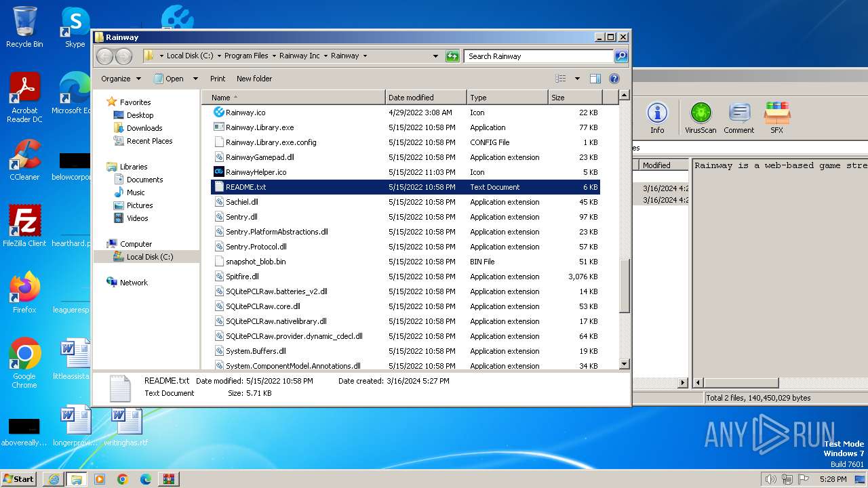The image size is (868, 488).
Task: Go forward using Explorer's forward arrow
Action: point(123,56)
